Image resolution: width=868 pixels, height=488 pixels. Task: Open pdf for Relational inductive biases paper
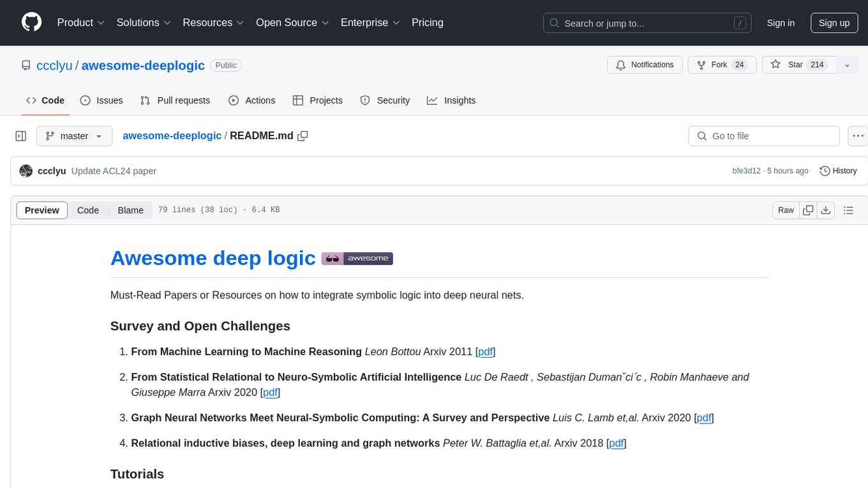pyautogui.click(x=617, y=443)
